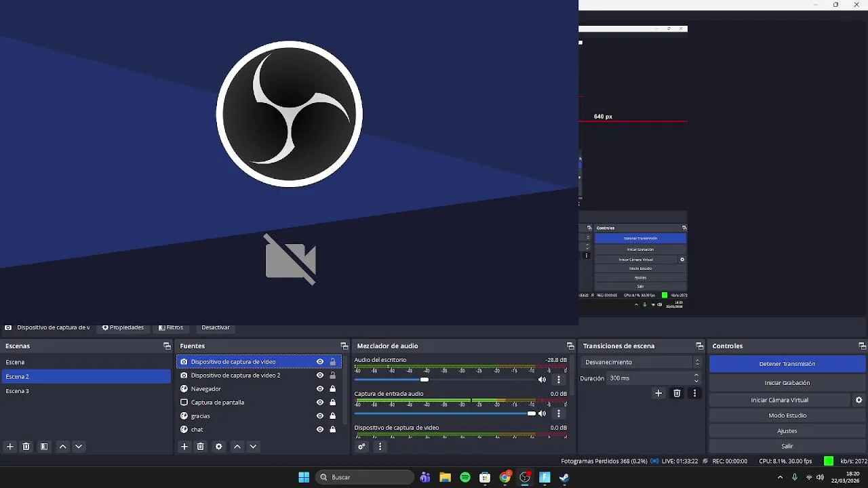Lock Dispositivo de captura de video 2
The width and height of the screenshot is (868, 488).
(x=333, y=375)
